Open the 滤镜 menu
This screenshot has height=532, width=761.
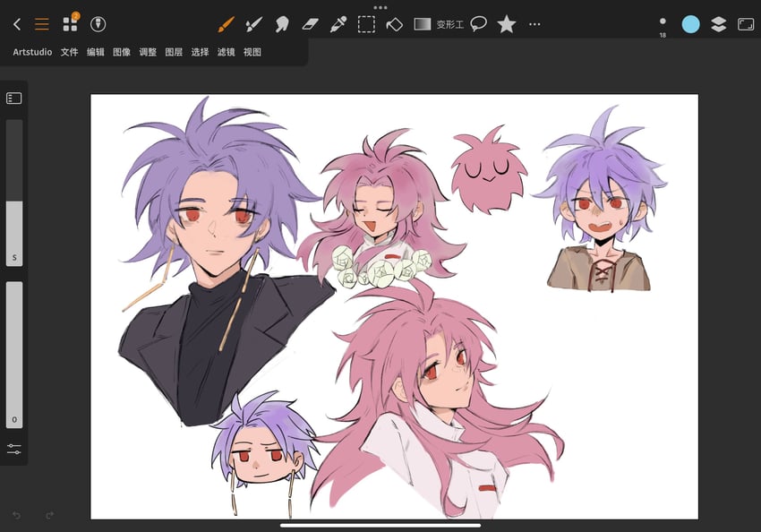(x=227, y=52)
